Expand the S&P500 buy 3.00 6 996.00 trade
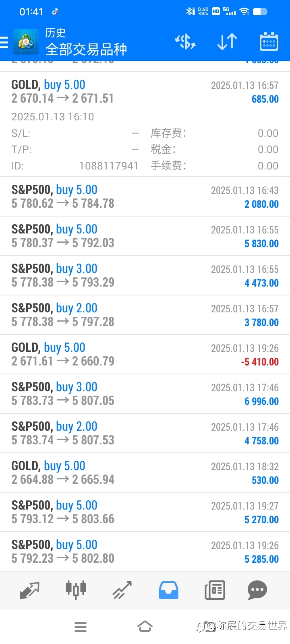 click(x=145, y=394)
